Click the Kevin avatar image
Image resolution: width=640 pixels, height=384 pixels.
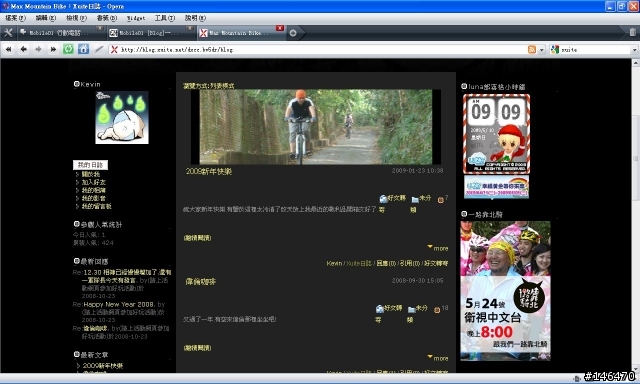coord(122,118)
